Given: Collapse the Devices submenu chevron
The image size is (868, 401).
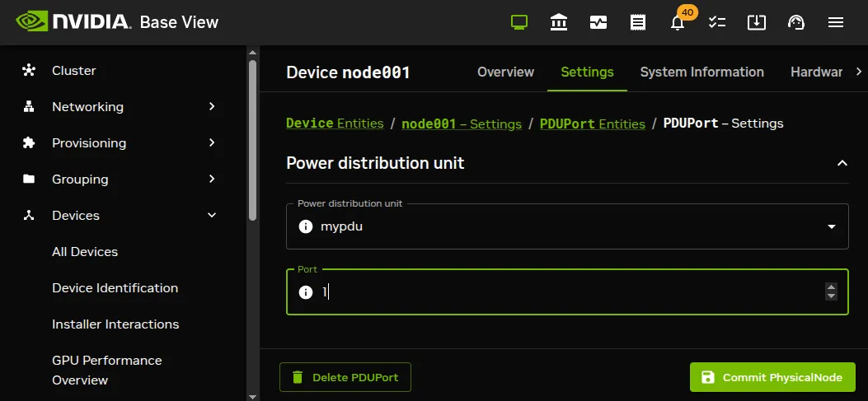Looking at the screenshot, I should tap(212, 215).
